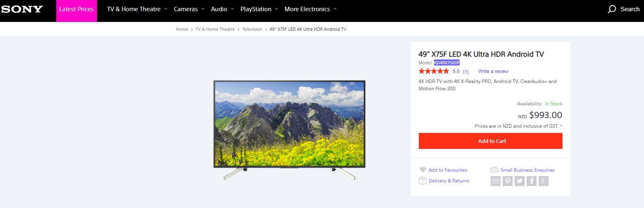
Task: Click the heart Favourites icon
Action: pos(423,170)
